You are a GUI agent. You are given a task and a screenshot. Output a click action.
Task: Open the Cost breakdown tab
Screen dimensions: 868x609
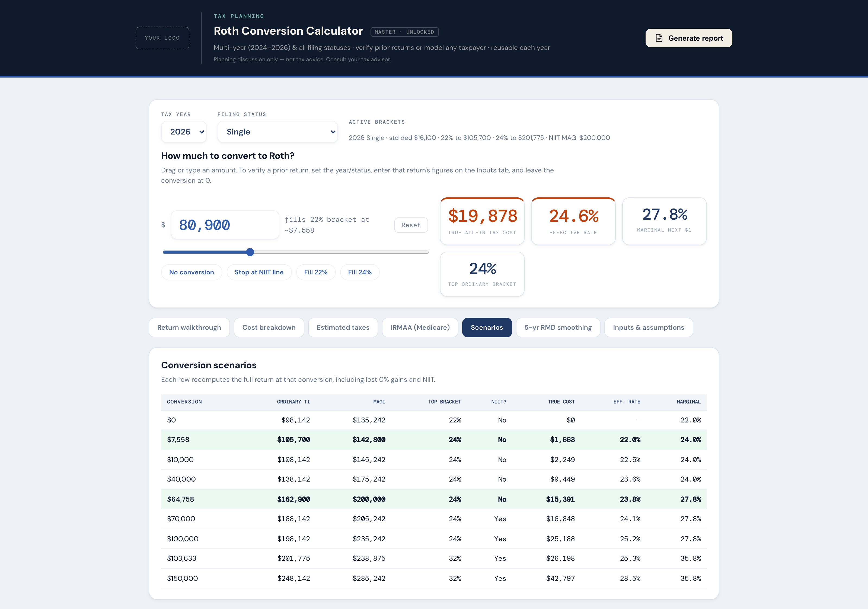click(269, 328)
